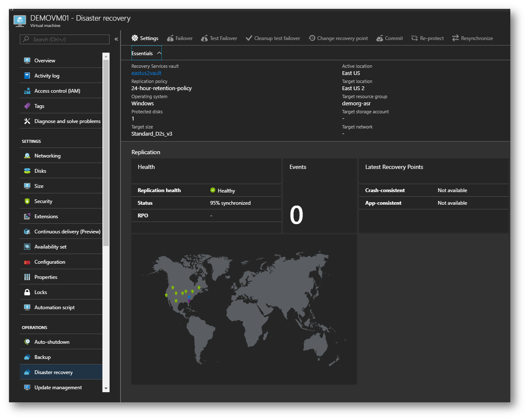
Task: Click the Access control (IAM) people icon
Action: coord(27,91)
